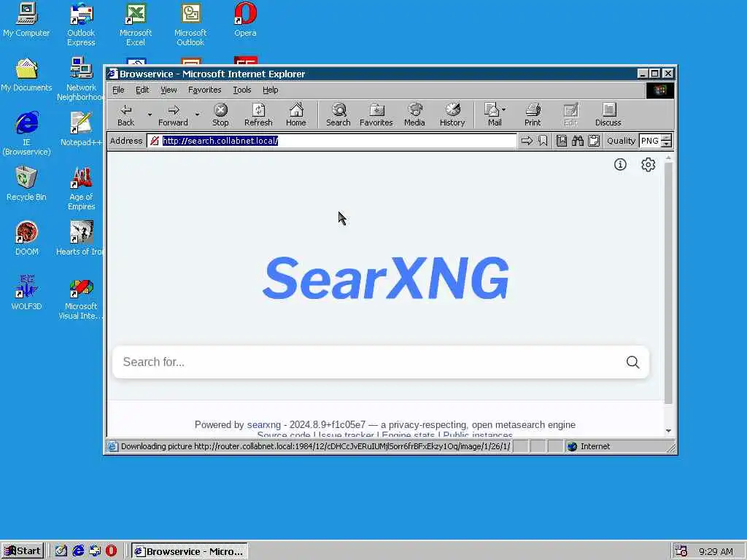Screen dimensions: 747x560
Task: Launch Internet Explorer from quick launch
Action: click(x=78, y=551)
